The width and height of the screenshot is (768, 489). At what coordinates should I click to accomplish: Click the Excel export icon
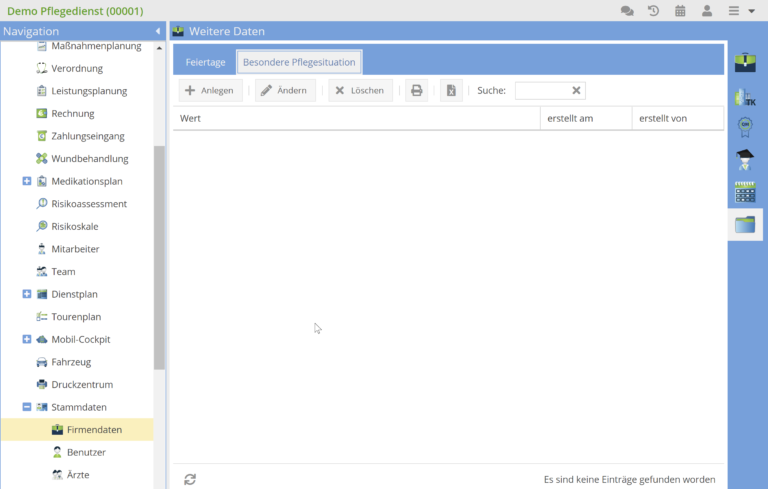click(451, 91)
